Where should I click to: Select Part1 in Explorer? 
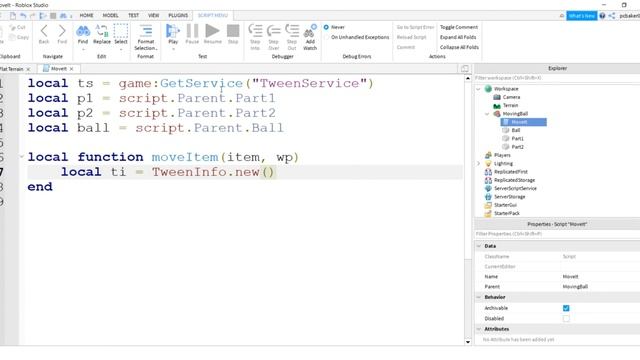click(x=517, y=139)
